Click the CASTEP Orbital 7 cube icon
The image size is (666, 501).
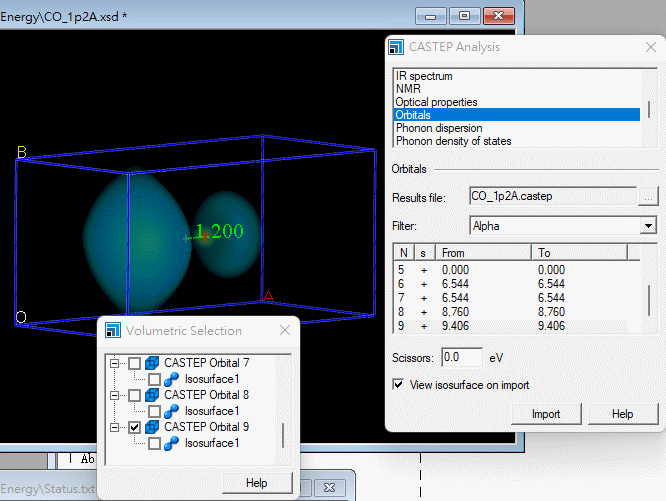[x=153, y=363]
